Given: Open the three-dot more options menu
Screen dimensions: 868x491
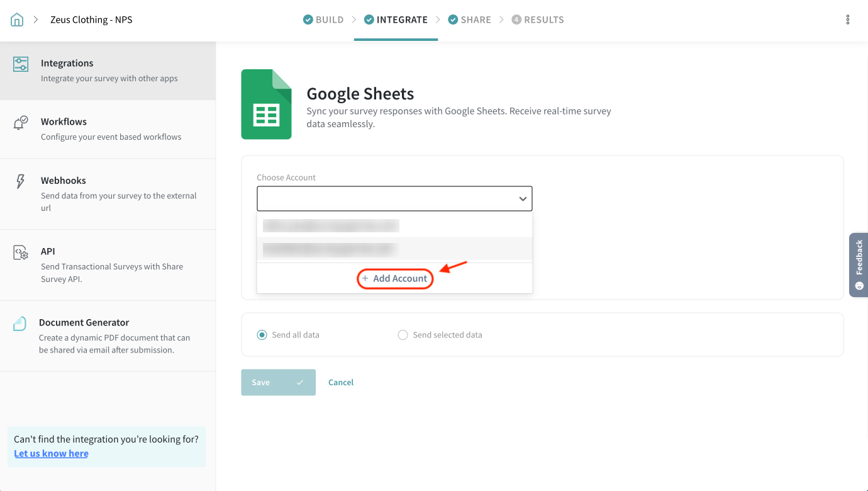Looking at the screenshot, I should (x=848, y=20).
